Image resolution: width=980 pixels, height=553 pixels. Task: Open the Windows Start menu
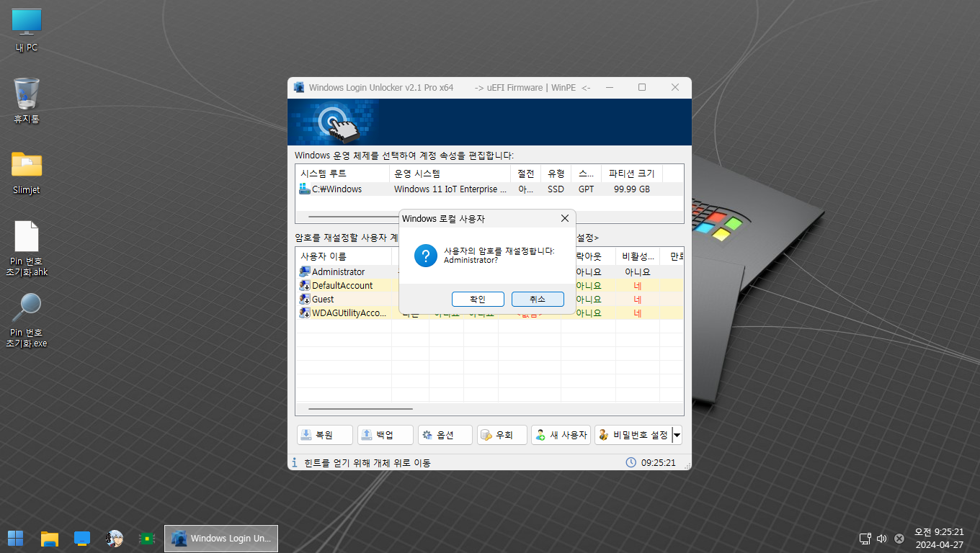point(15,538)
